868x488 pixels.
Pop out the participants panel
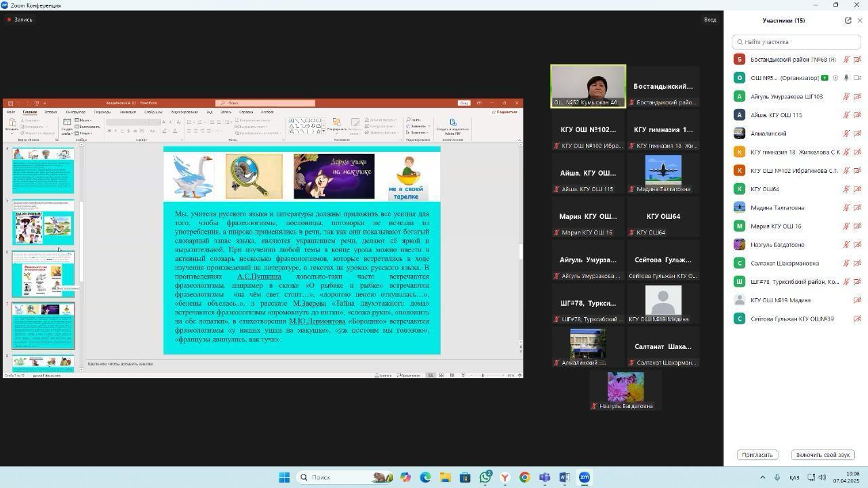[848, 20]
